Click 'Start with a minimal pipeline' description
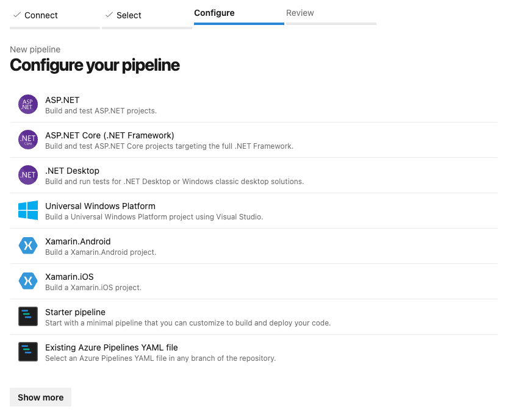Viewport: 510px width, 420px height. coord(188,323)
